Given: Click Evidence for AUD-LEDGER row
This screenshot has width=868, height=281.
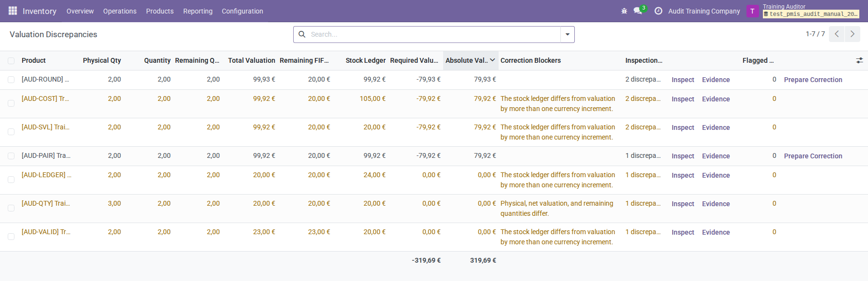Looking at the screenshot, I should [716, 175].
